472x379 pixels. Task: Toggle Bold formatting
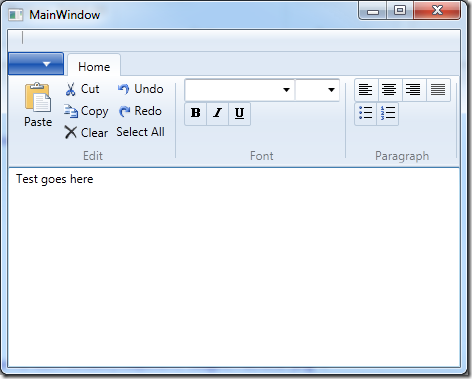[x=196, y=113]
